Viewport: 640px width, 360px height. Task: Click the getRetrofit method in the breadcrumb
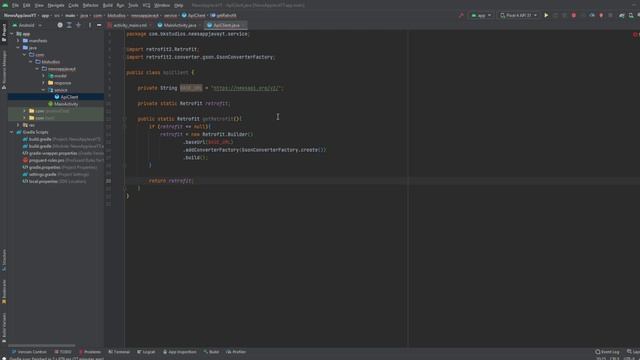click(224, 16)
